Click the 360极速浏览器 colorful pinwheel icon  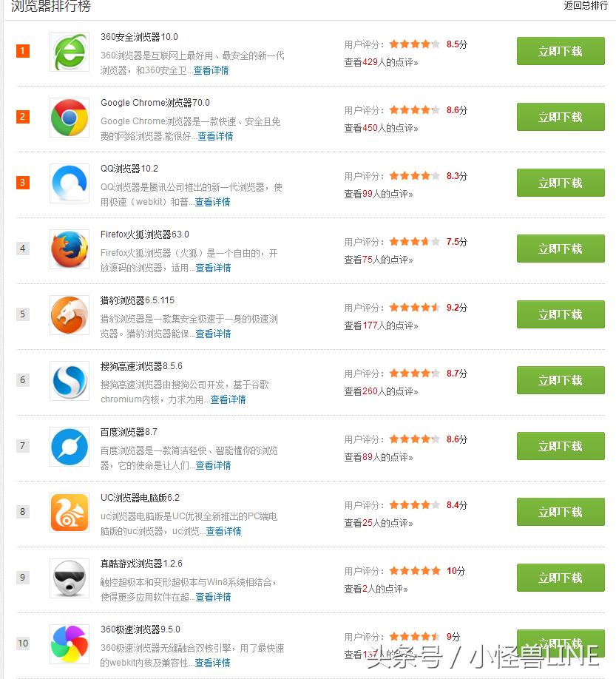click(x=70, y=644)
